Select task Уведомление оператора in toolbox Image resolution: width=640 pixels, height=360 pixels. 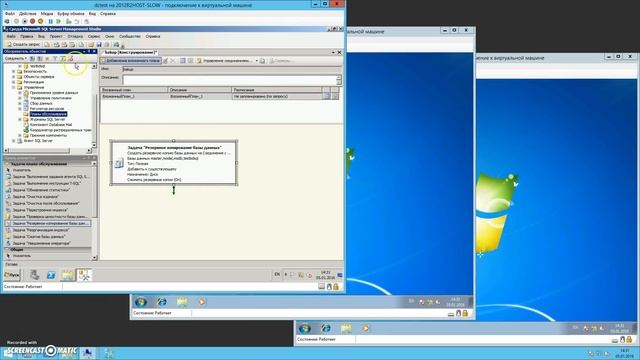coord(42,243)
